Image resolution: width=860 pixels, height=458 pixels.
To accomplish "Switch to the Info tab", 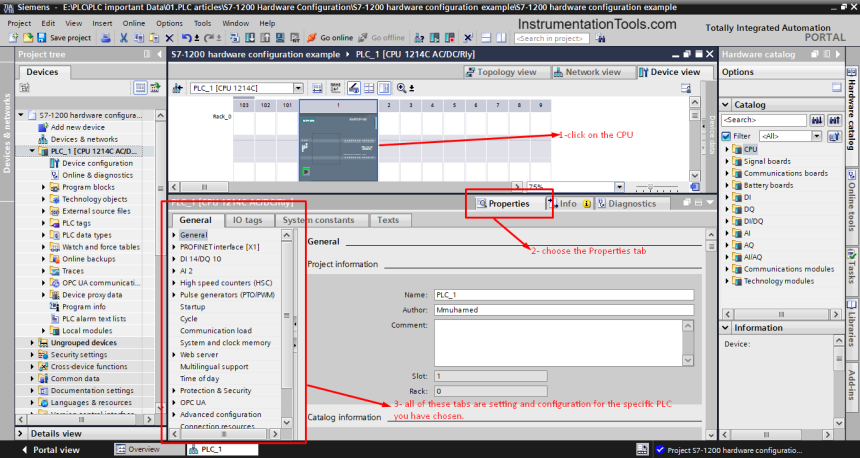I will (568, 203).
